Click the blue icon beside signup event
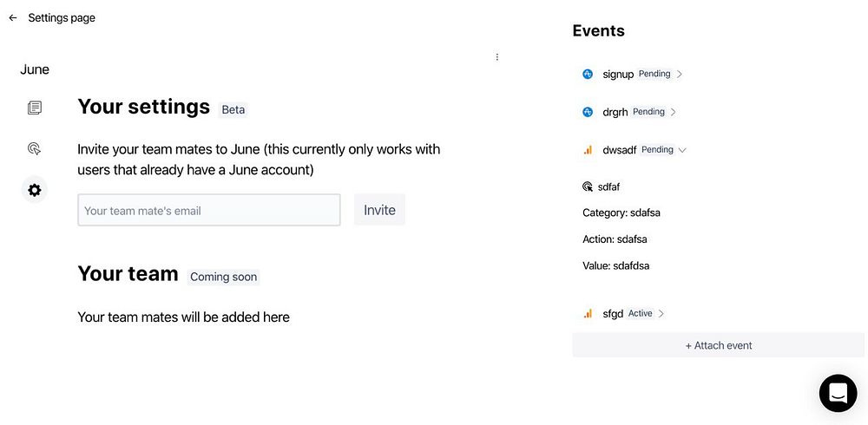Image resolution: width=868 pixels, height=425 pixels. coord(588,75)
